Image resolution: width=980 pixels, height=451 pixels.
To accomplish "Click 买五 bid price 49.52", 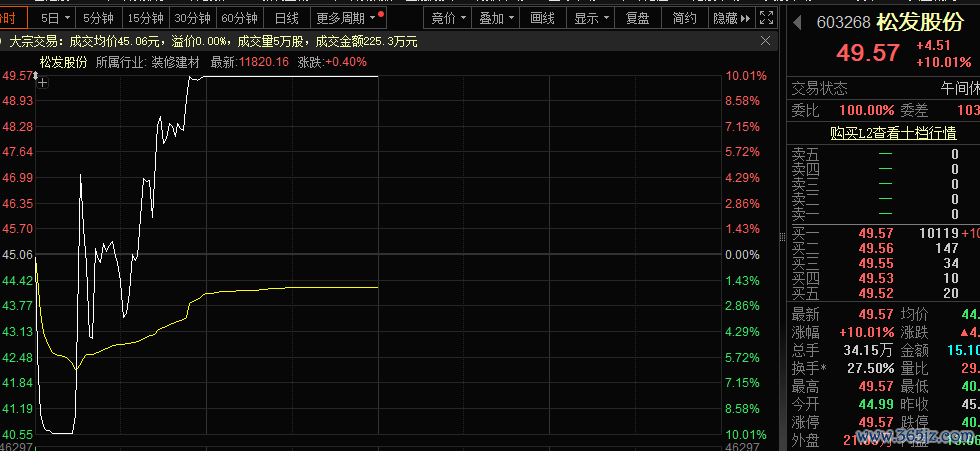I will 876,293.
